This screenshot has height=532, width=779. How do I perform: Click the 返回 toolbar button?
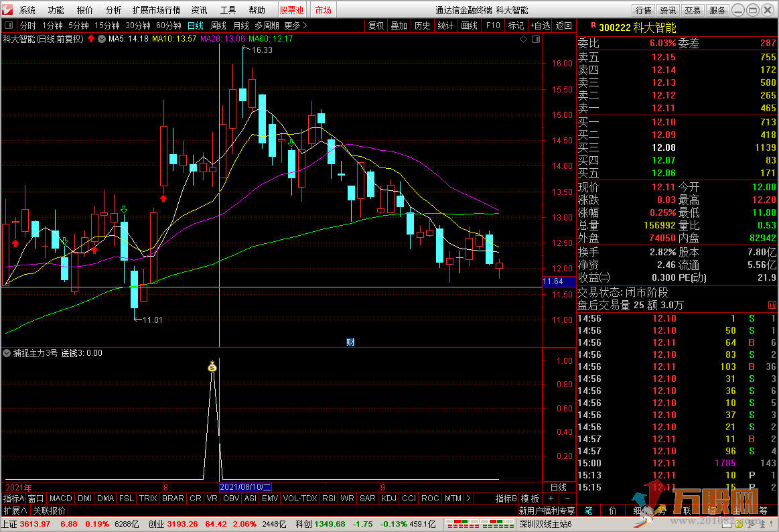564,25
